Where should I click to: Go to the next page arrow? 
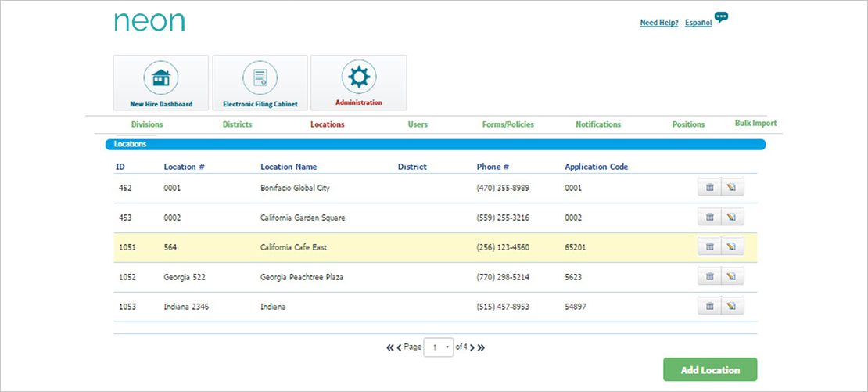click(x=472, y=347)
